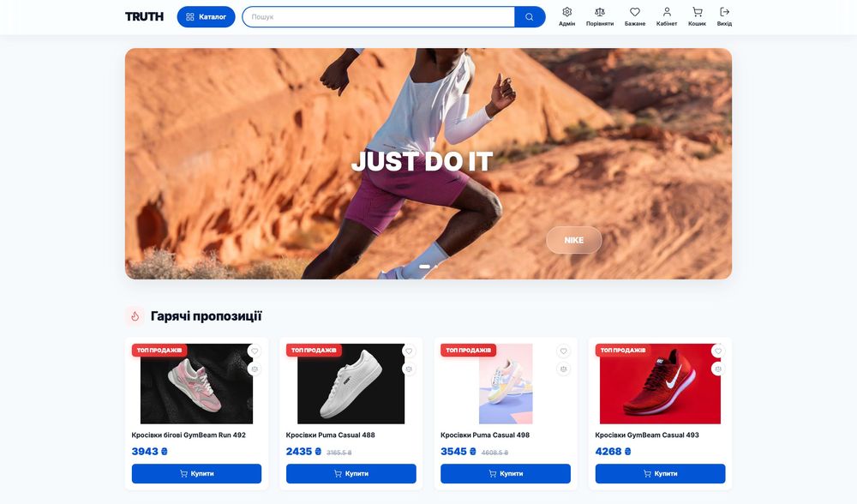Viewport: 857px width, 504px height.
Task: Buy Кросівки GymBeam Casual 493
Action: point(660,473)
